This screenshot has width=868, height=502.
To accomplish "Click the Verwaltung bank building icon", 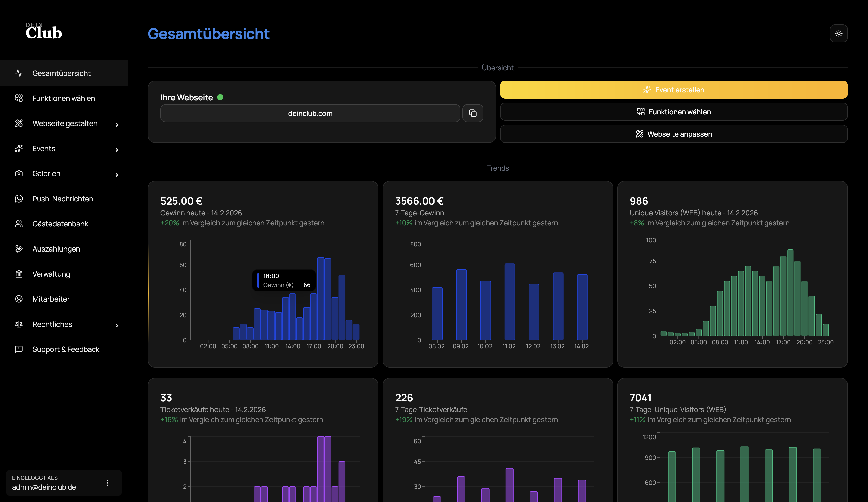I will 19,274.
